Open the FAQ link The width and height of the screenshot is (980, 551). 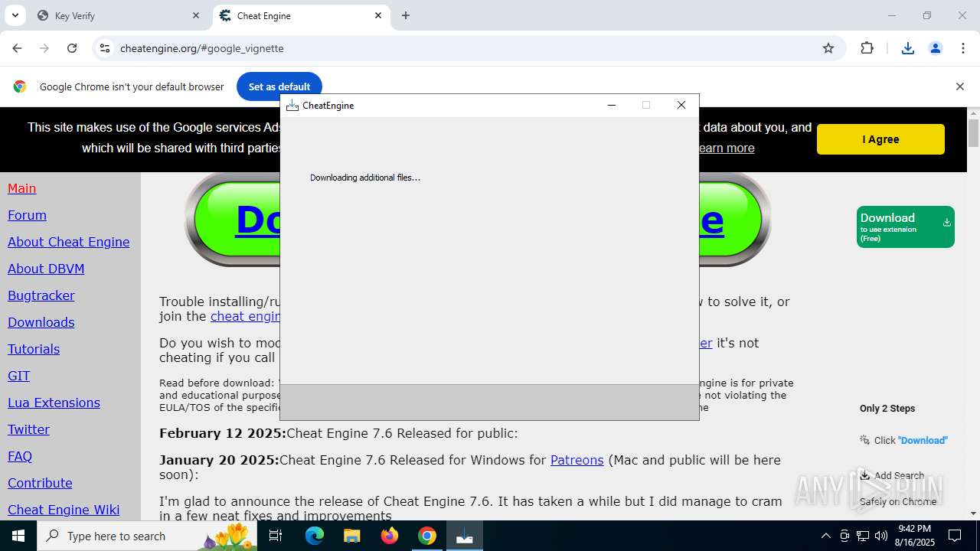point(20,456)
